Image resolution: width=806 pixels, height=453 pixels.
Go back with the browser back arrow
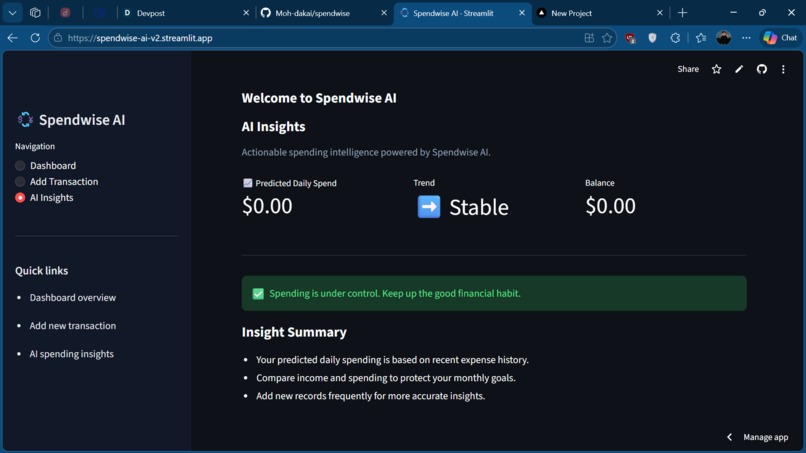tap(12, 38)
